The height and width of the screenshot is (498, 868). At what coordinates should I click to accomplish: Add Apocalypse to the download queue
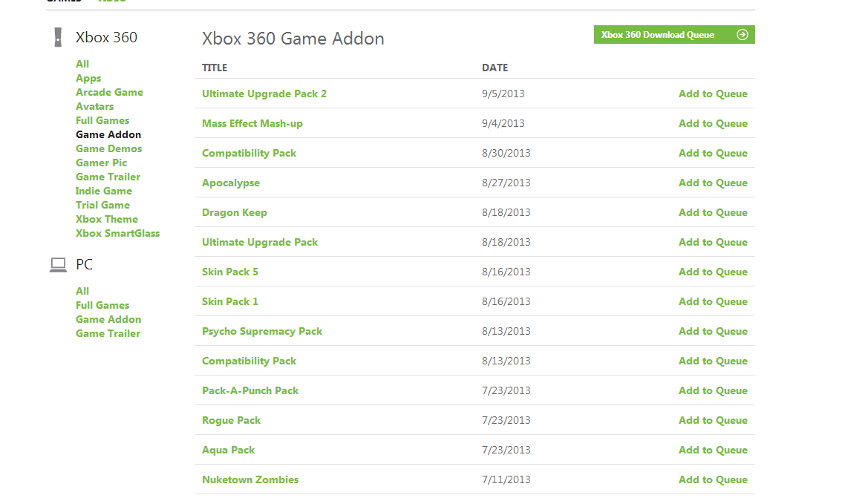[x=713, y=183]
